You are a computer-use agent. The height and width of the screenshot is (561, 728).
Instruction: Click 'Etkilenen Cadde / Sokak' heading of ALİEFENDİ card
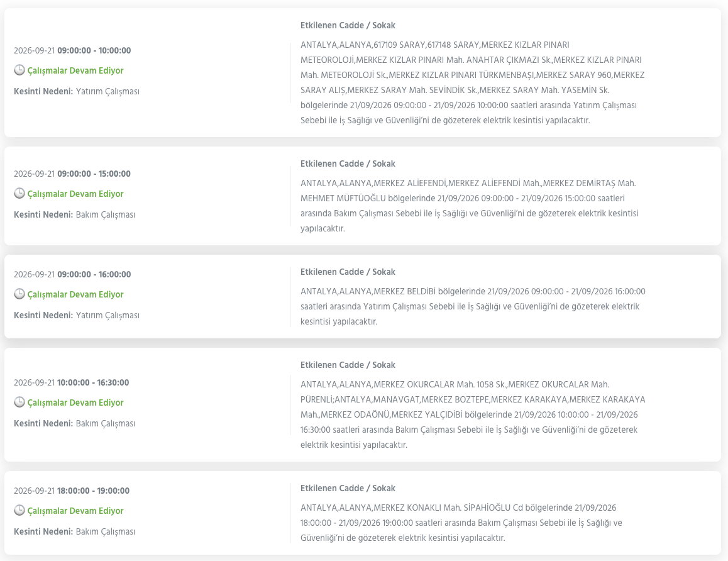[348, 164]
